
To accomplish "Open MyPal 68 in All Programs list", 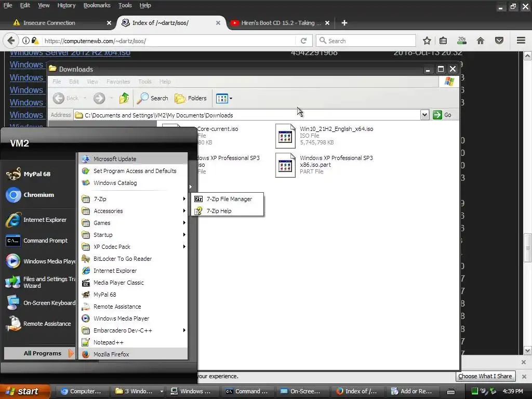I will point(133,295).
